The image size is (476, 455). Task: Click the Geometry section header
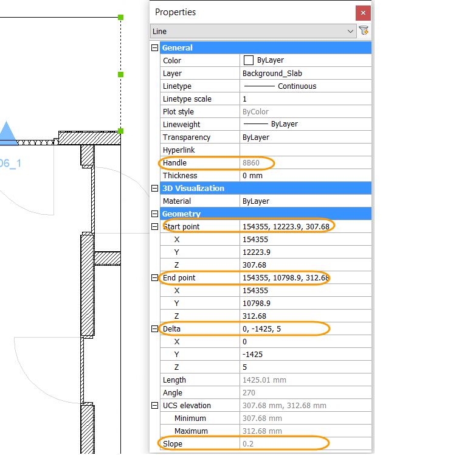point(266,214)
